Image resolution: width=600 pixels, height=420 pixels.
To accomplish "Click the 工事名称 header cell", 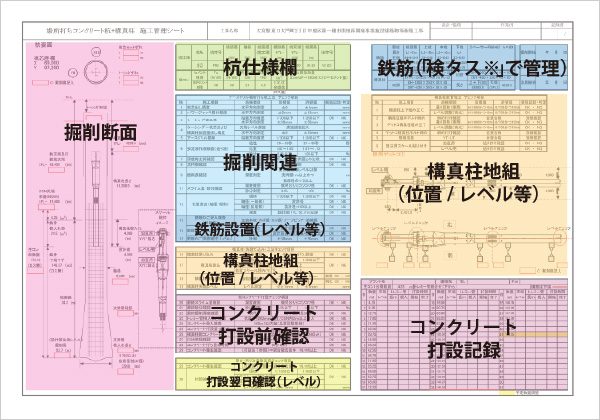I will tap(229, 31).
